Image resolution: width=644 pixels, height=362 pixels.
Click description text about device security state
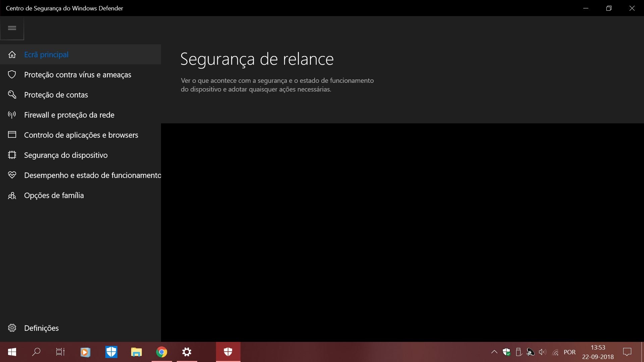pyautogui.click(x=277, y=85)
